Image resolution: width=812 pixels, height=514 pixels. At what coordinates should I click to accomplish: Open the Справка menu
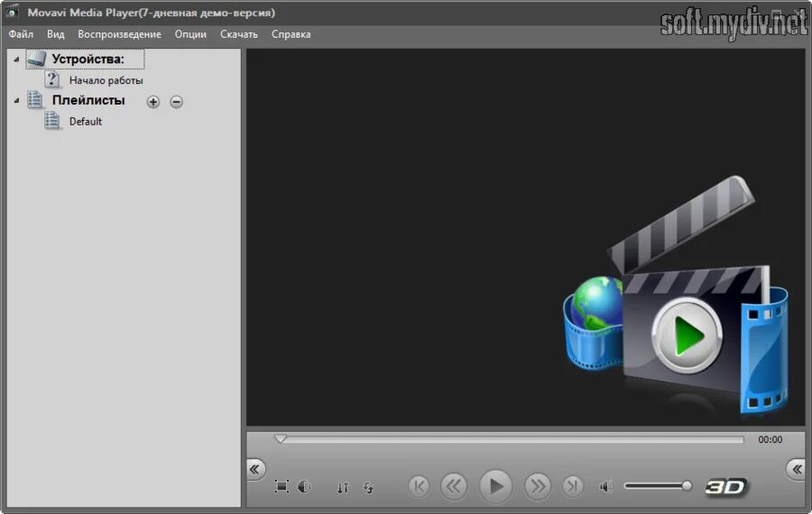tap(291, 34)
